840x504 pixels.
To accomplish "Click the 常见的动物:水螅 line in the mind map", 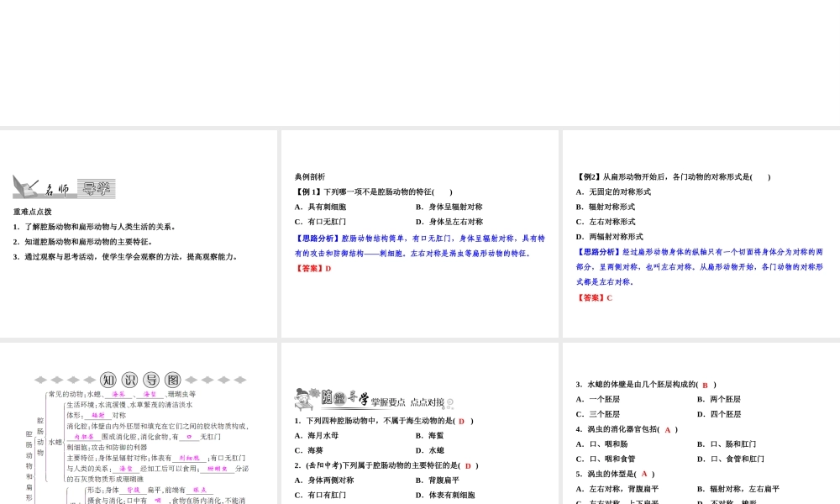I will (x=122, y=394).
